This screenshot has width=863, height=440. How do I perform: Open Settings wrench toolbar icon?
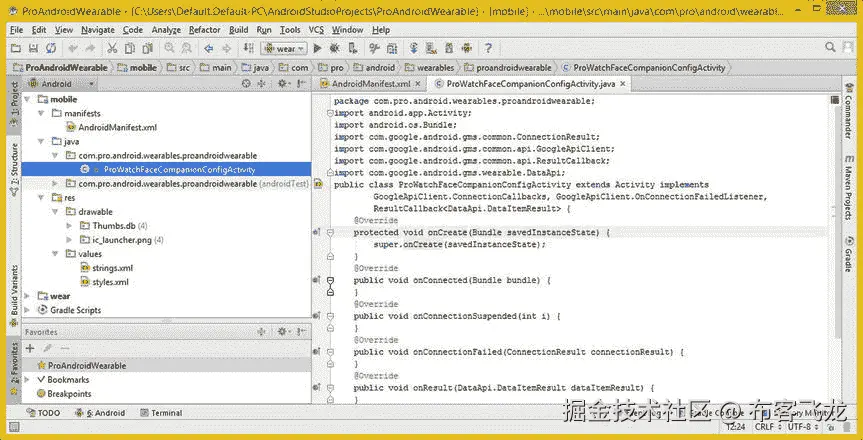coord(374,48)
